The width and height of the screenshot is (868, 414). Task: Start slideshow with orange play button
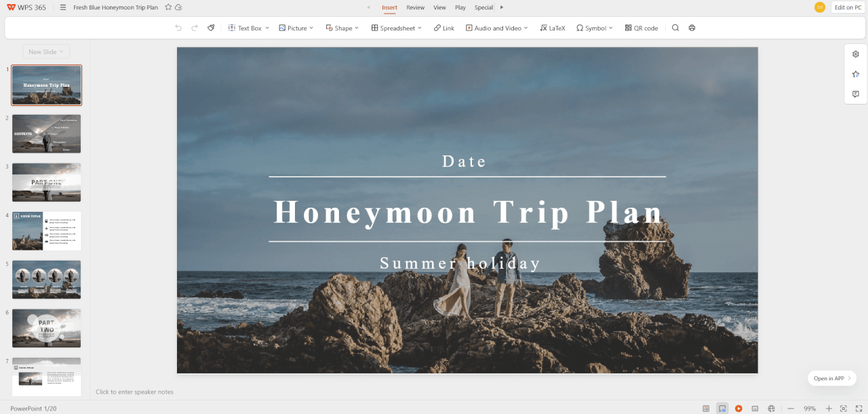(x=738, y=409)
